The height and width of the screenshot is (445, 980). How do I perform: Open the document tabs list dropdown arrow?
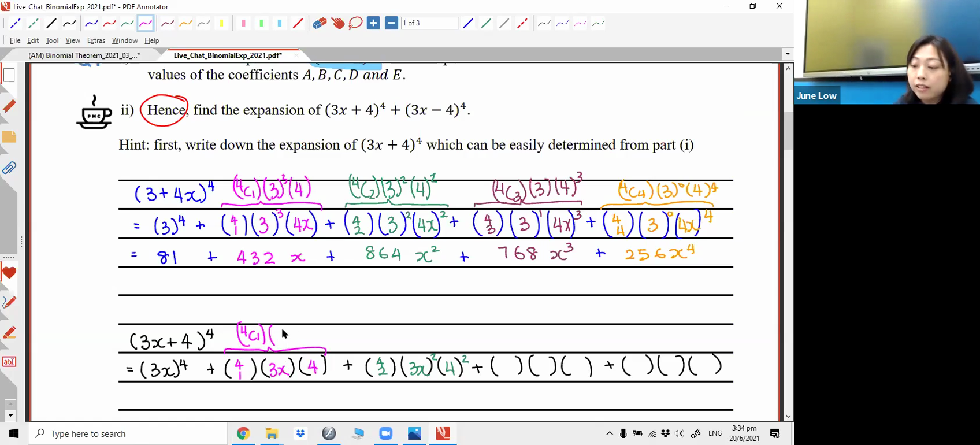pos(788,54)
